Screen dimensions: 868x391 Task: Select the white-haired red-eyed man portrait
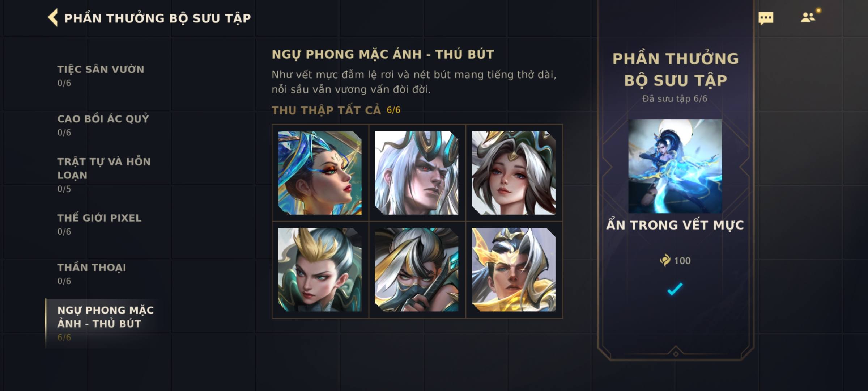(417, 173)
